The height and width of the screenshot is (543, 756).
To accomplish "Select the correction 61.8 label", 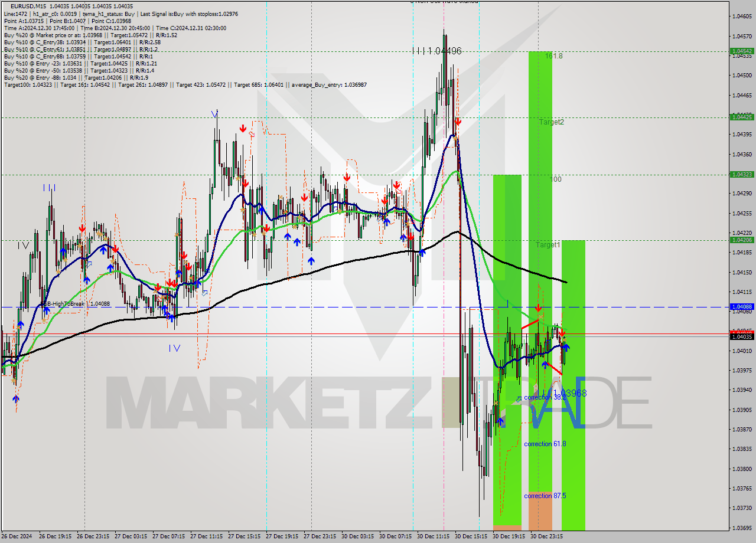I will [545, 443].
